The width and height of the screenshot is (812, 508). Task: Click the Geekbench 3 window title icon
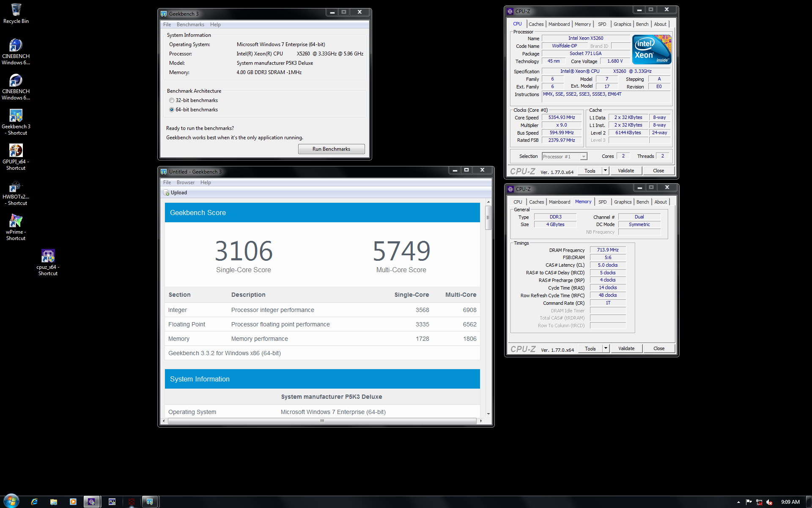[x=164, y=14]
